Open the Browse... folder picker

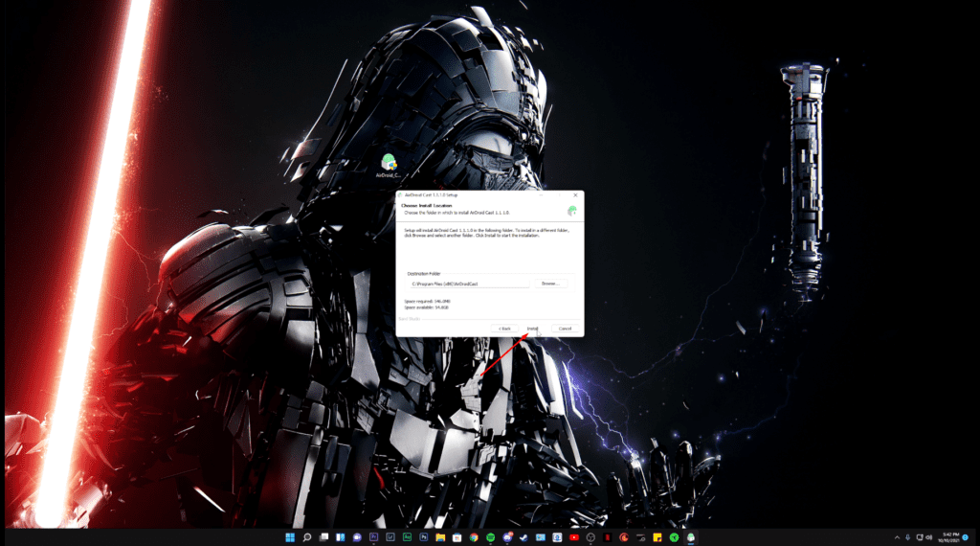click(x=550, y=284)
